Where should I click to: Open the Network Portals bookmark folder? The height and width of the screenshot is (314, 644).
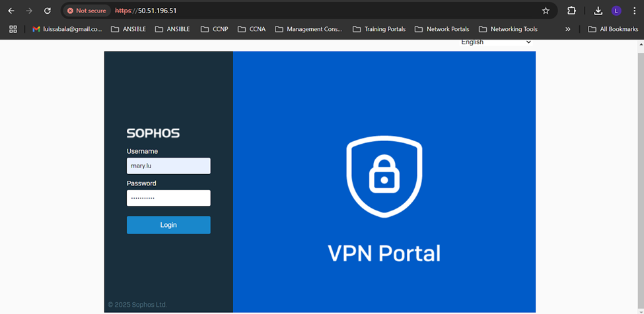point(442,29)
